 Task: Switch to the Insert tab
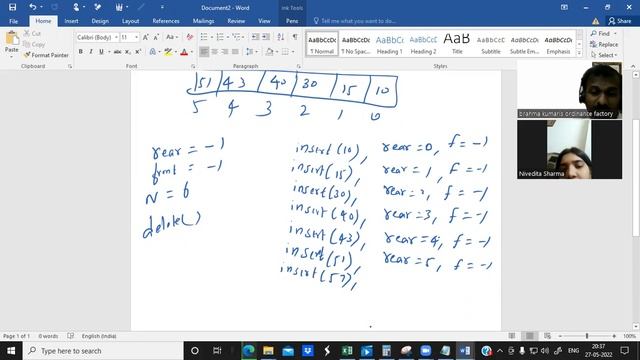click(x=71, y=21)
